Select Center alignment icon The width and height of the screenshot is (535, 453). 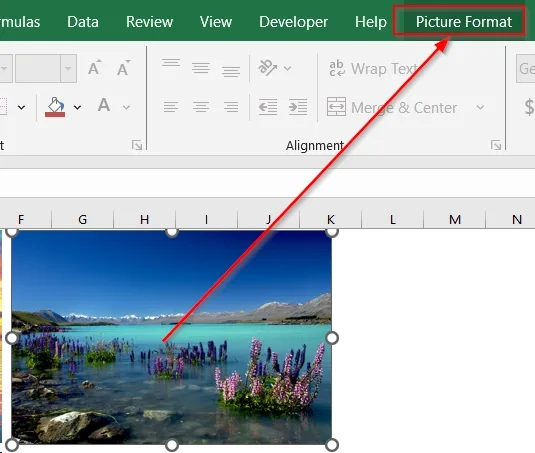201,107
